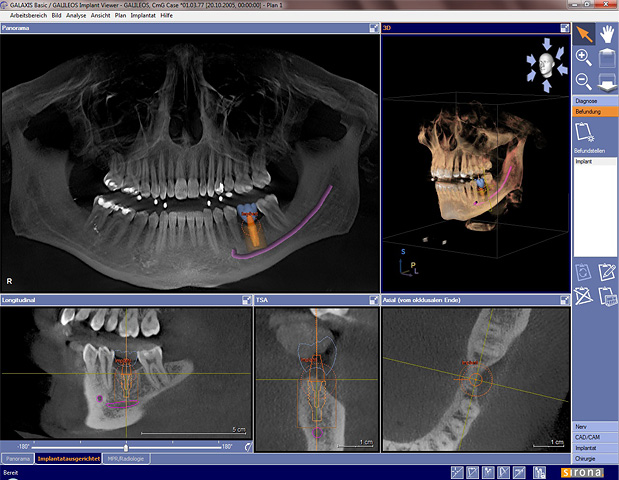Select the Implantatausgerichtet tab
The width and height of the screenshot is (619, 480).
69,459
